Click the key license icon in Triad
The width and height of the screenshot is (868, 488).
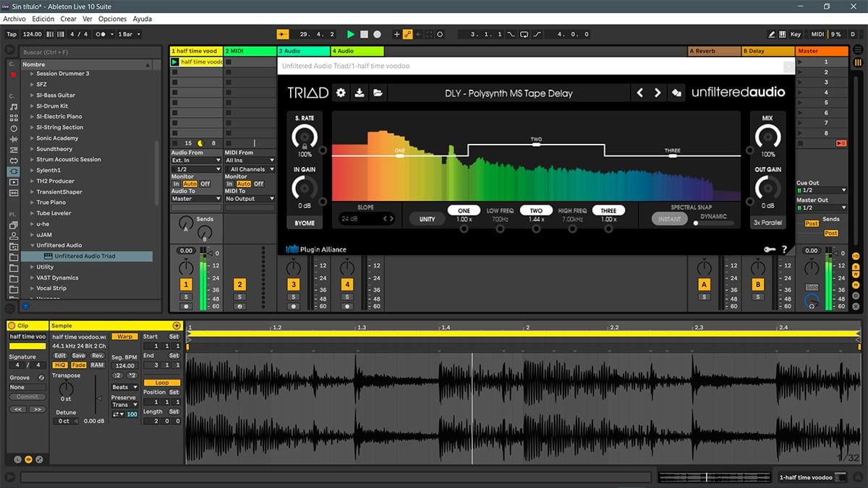770,249
